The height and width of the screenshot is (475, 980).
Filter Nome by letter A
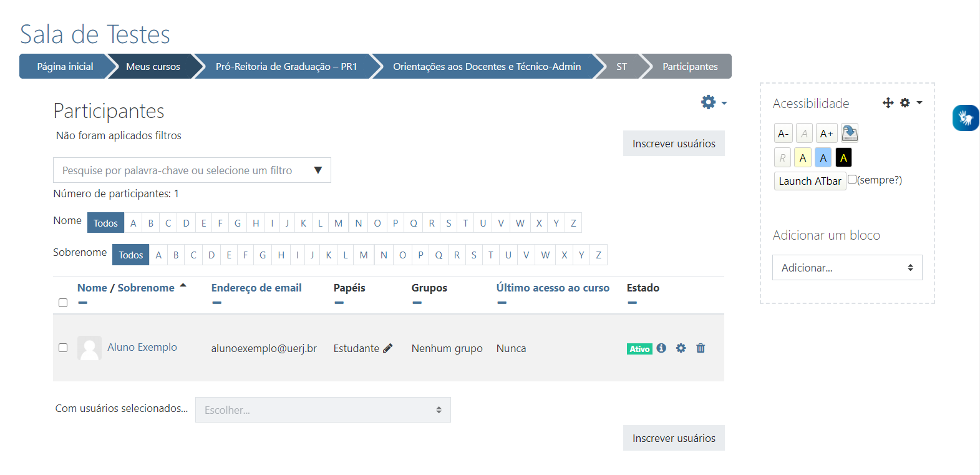click(133, 223)
